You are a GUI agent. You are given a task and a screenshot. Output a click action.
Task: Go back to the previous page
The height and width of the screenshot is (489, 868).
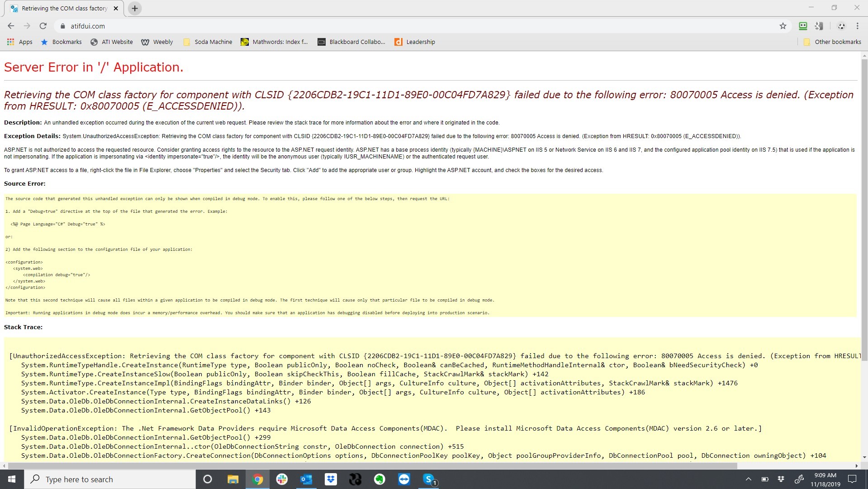pos(11,26)
